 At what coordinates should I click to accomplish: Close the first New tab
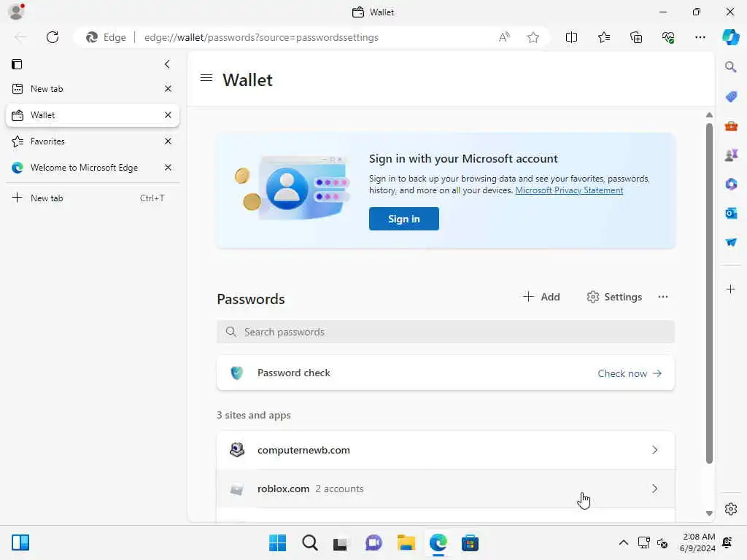[168, 88]
